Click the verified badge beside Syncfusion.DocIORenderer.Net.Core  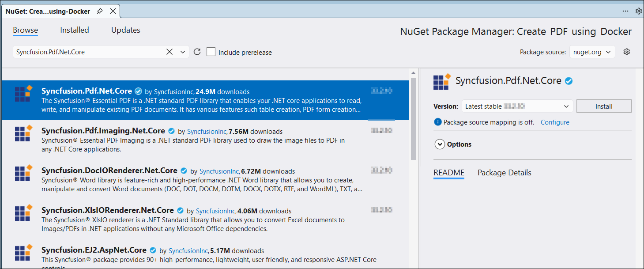tap(184, 171)
